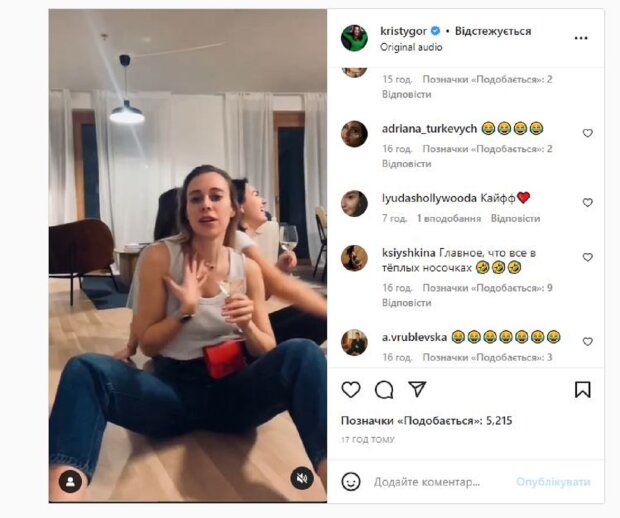Reply to ksiyshkina's comment via Відповісти
Viewport: 620px width, 518px height.
click(406, 303)
